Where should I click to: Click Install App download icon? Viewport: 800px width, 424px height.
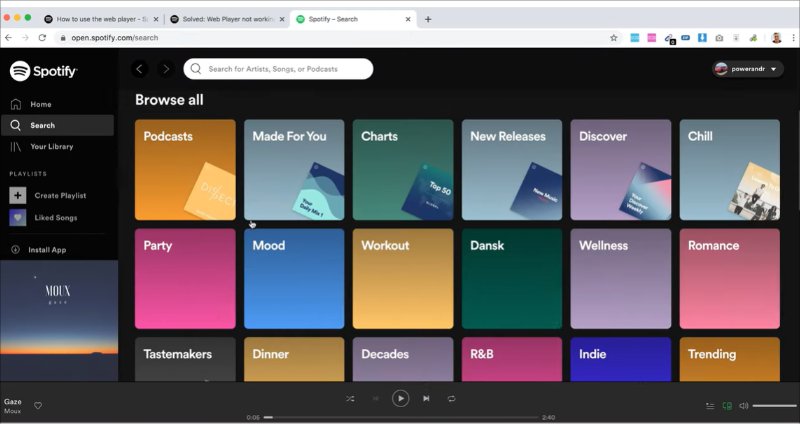[15, 250]
